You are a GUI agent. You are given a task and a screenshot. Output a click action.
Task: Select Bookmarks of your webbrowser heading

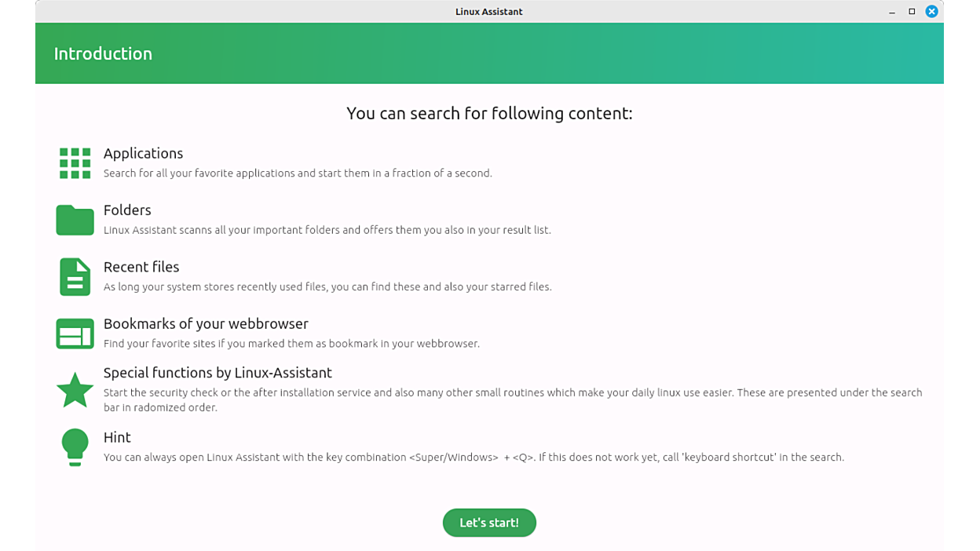[x=206, y=323]
